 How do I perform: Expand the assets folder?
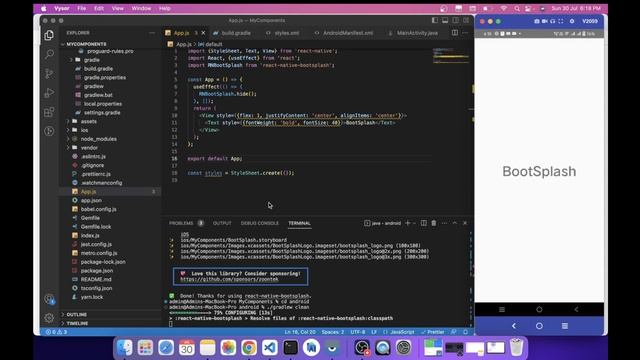[x=89, y=121]
